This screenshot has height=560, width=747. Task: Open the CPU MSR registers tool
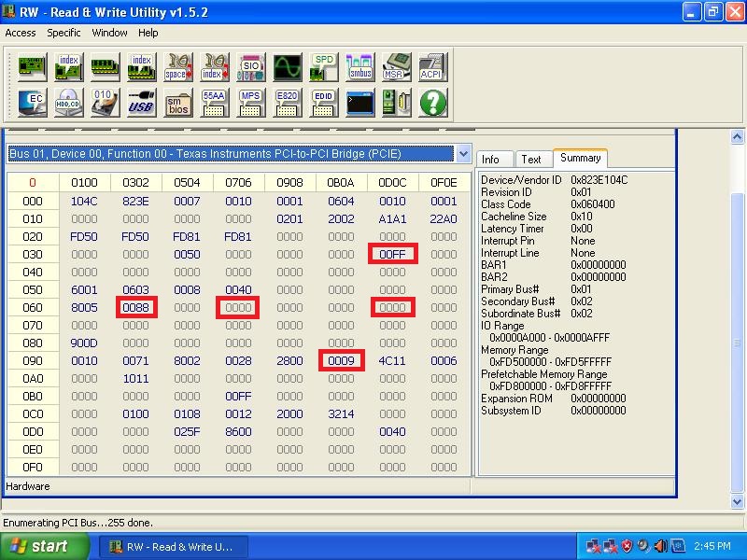point(396,66)
